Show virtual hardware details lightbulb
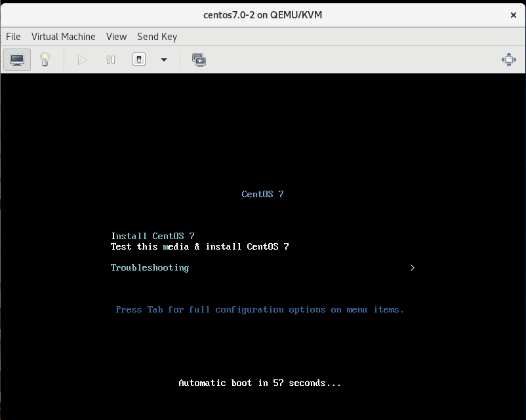 coord(45,60)
